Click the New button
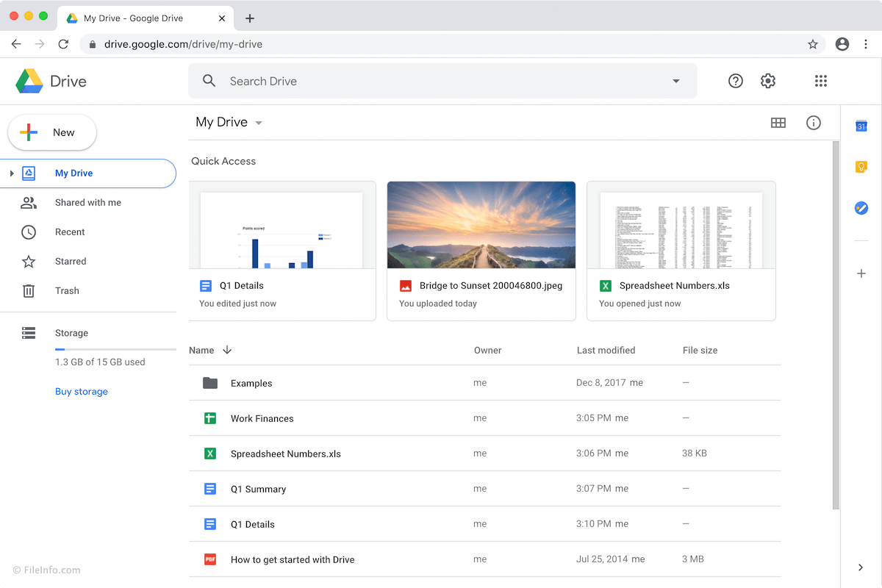 point(51,132)
